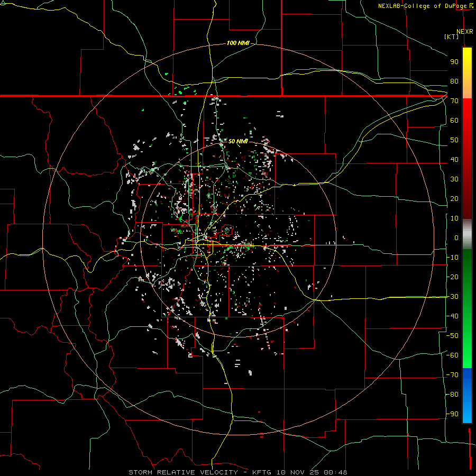
Task: Click the -30 legend value
Action: 452,297
